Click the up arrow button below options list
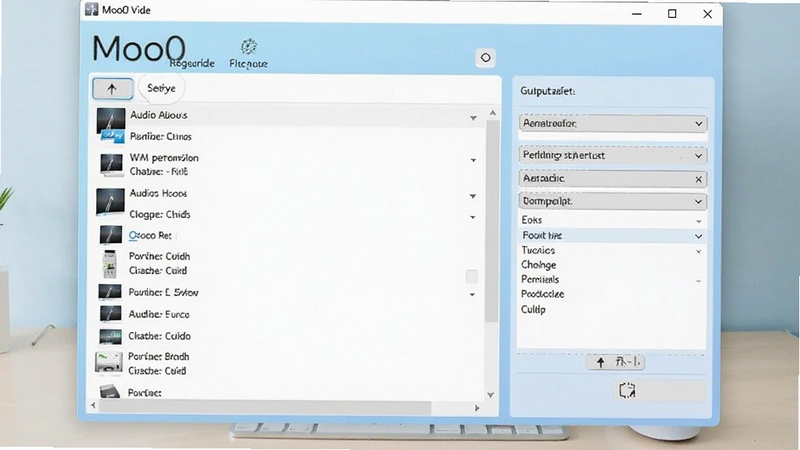Image resolution: width=800 pixels, height=450 pixels. point(615,362)
